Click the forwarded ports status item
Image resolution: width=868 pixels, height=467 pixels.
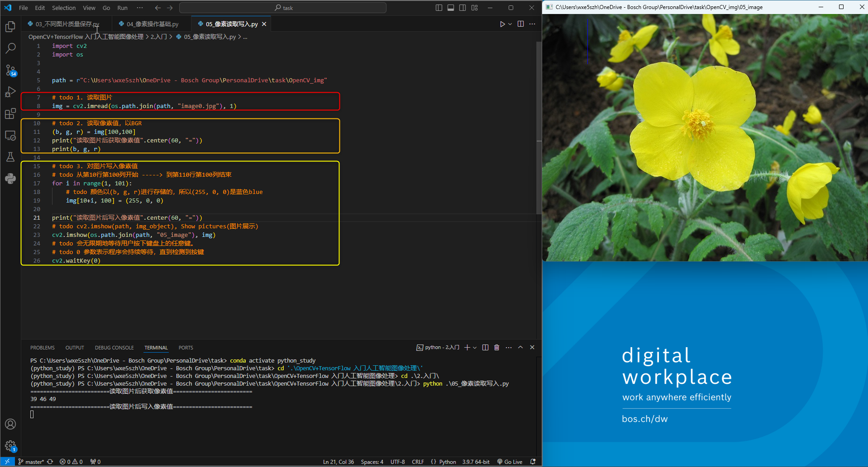[x=95, y=462]
